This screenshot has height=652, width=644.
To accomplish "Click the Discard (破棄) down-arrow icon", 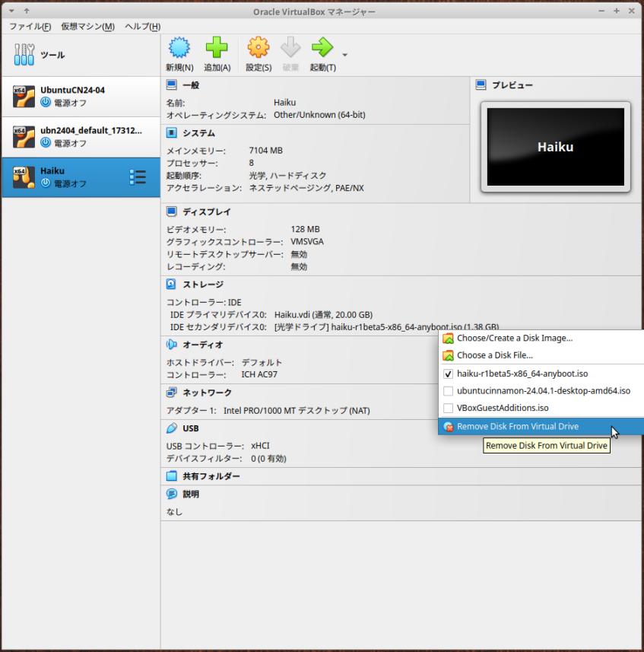I will 290,47.
